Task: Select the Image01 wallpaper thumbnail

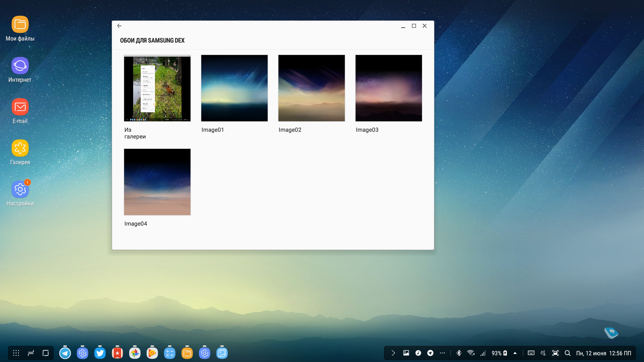Action: [234, 88]
